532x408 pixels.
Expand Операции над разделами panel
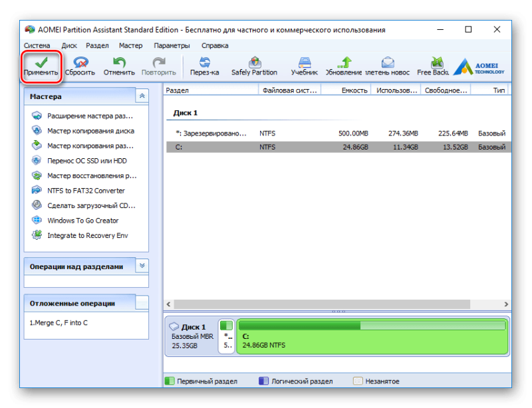[x=142, y=266]
